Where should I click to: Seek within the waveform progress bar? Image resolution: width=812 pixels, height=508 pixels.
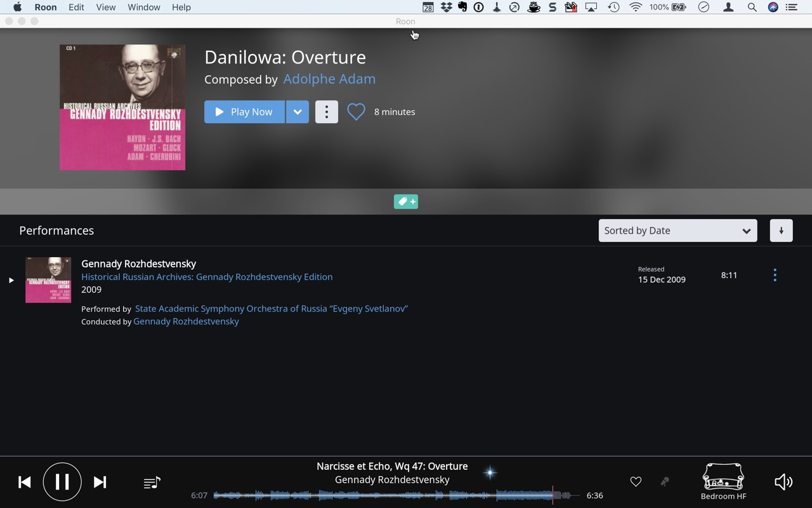click(396, 495)
